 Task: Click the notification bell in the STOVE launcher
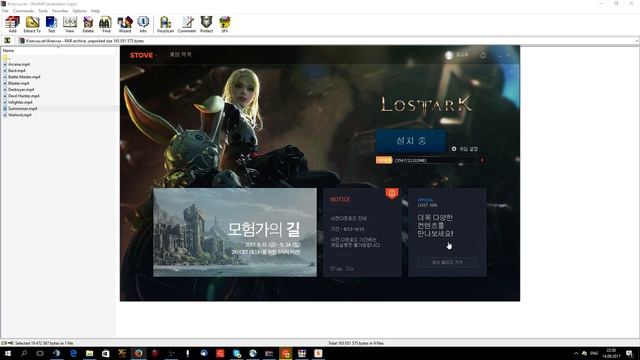point(483,55)
